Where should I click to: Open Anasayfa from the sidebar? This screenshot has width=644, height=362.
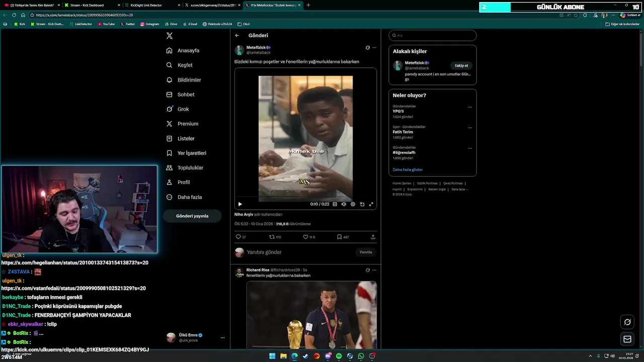coord(183,51)
